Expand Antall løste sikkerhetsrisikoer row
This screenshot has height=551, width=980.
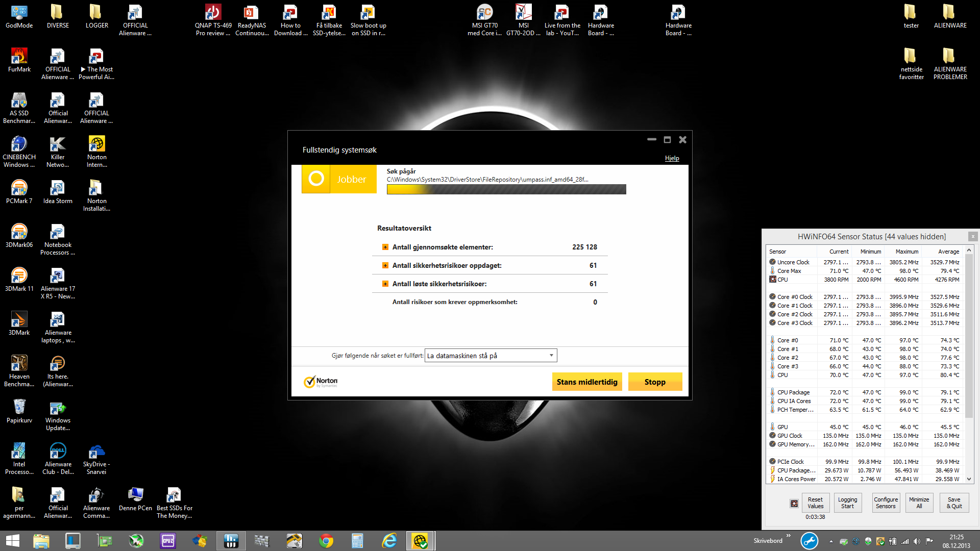point(385,284)
